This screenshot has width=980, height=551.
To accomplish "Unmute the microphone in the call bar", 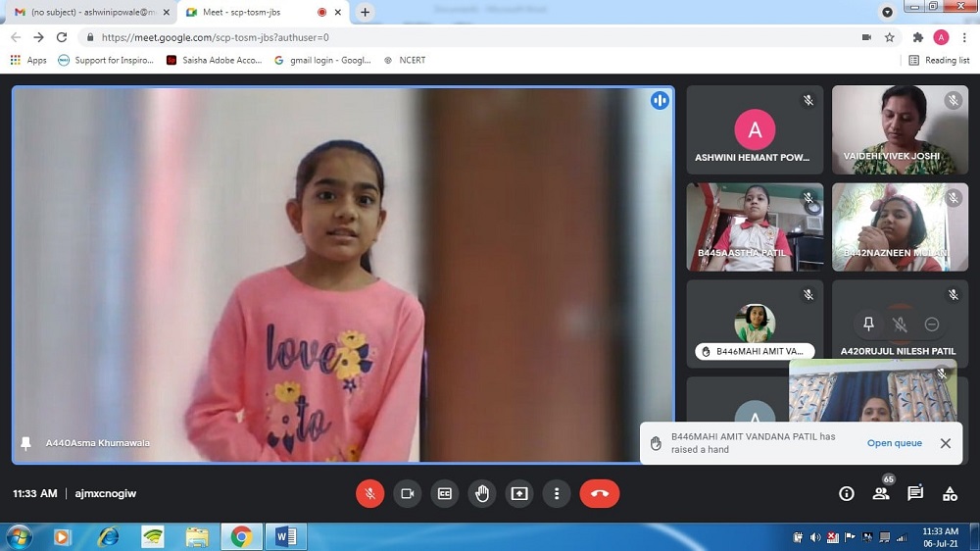I will [x=369, y=493].
